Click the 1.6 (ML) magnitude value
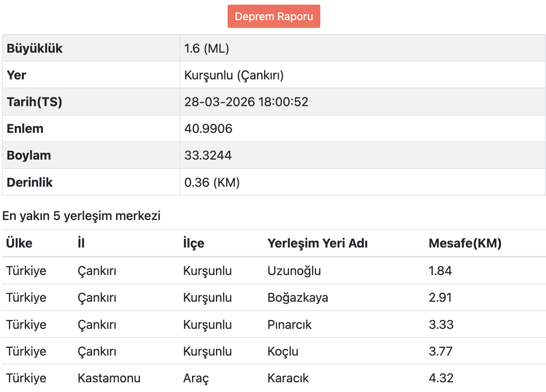The height and width of the screenshot is (392, 546). point(207,48)
